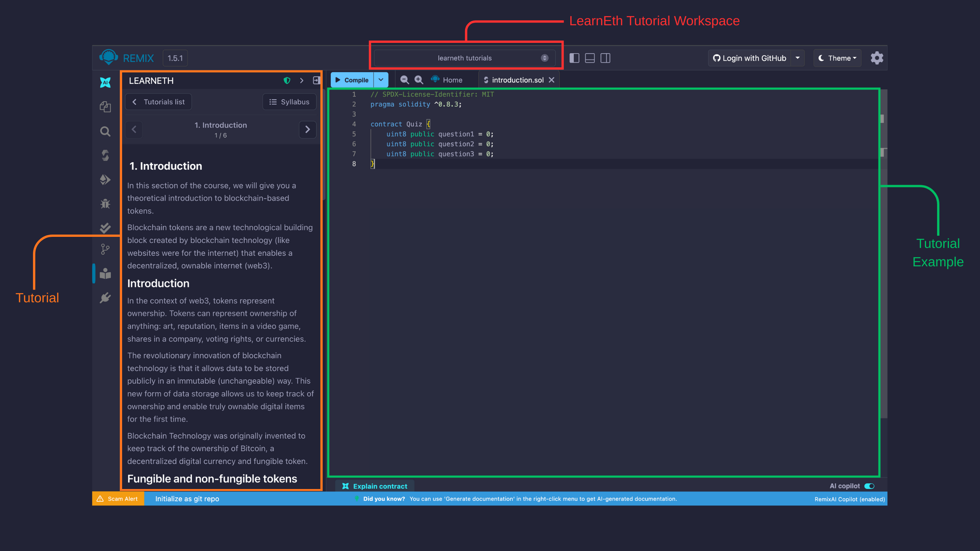Click the REMIX title text
The height and width of the screenshot is (551, 980).
[138, 58]
